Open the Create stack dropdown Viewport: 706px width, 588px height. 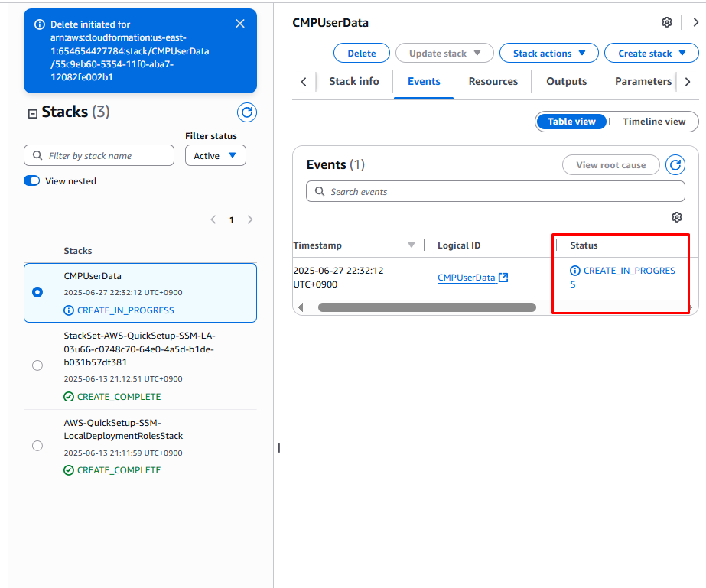651,54
